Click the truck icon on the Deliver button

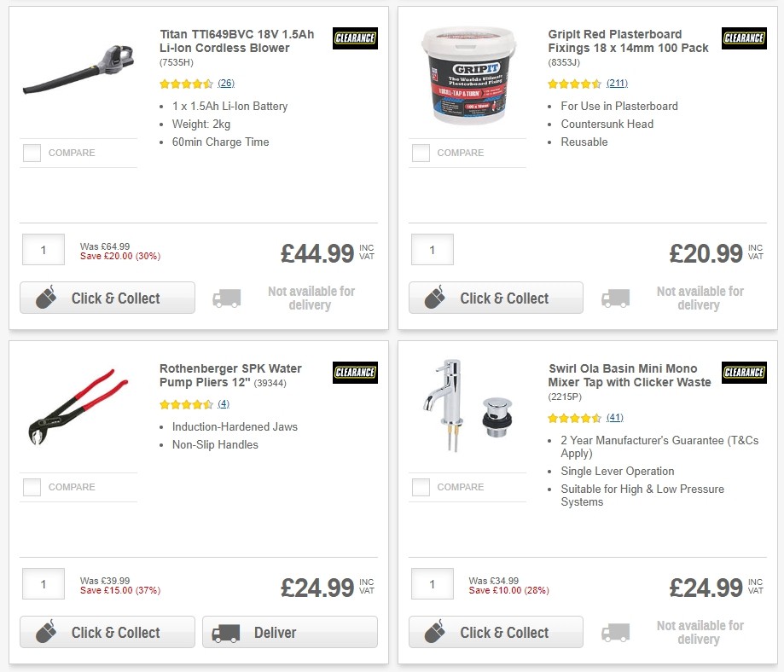pyautogui.click(x=225, y=632)
